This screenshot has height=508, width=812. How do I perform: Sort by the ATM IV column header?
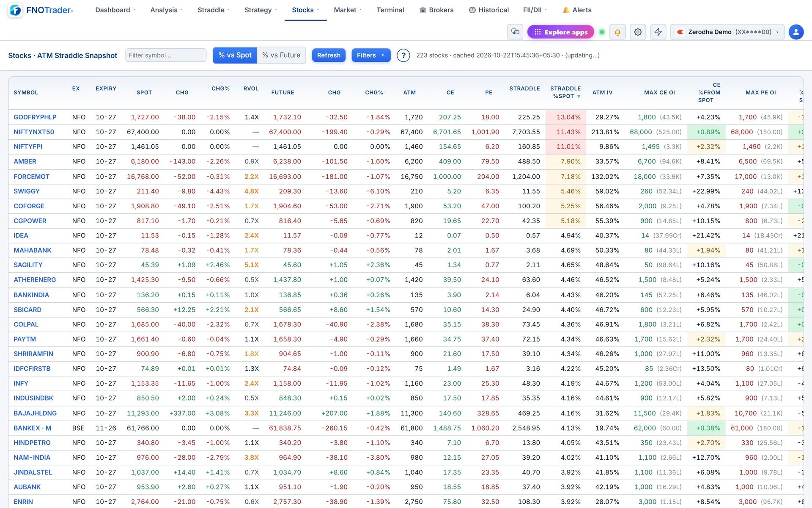[602, 92]
